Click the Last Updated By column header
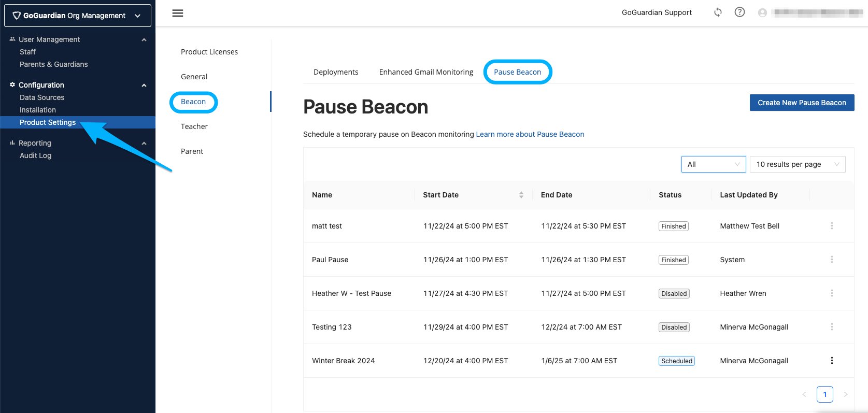 point(749,195)
